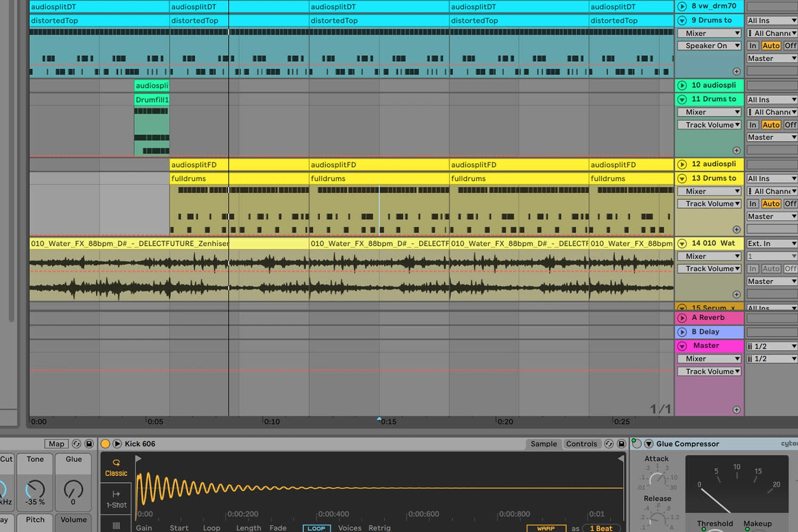Click the save preset icon beside Map
This screenshot has width=798, height=532.
point(89,444)
